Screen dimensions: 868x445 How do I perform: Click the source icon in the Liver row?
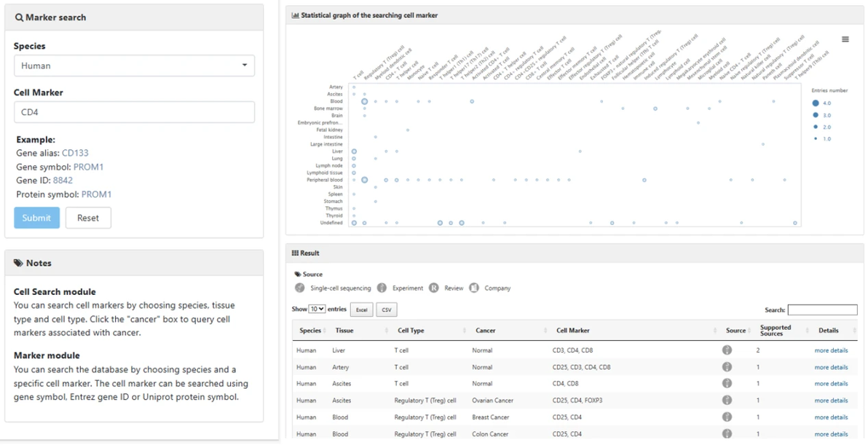727,350
